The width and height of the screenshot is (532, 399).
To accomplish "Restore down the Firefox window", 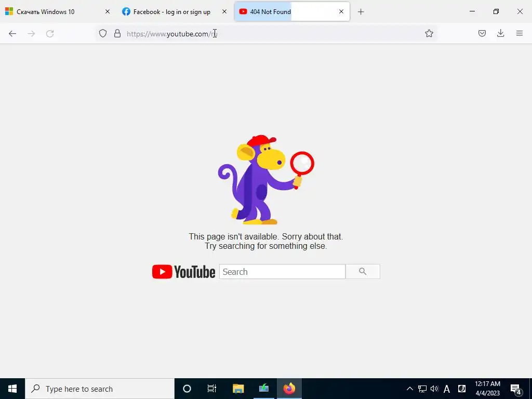I will click(496, 11).
